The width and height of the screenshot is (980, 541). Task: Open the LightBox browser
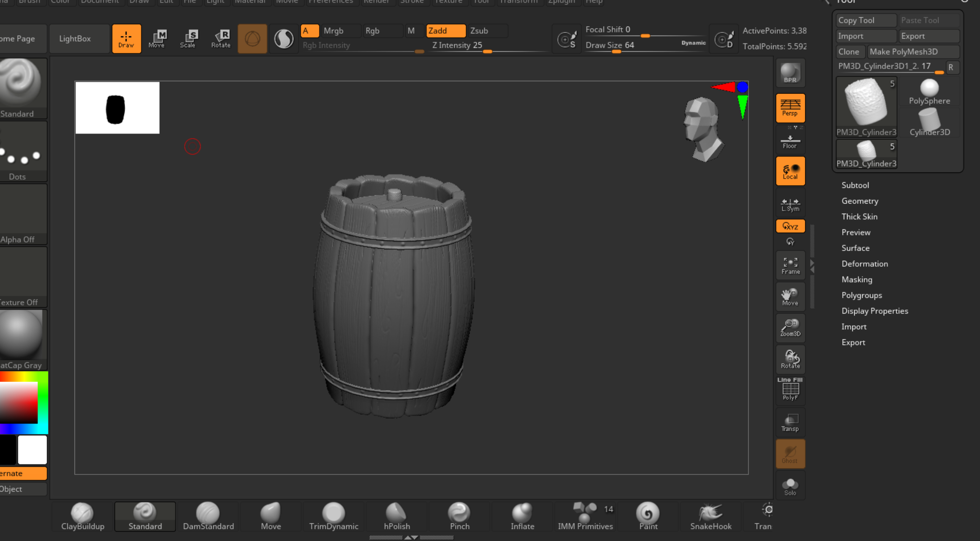[75, 39]
